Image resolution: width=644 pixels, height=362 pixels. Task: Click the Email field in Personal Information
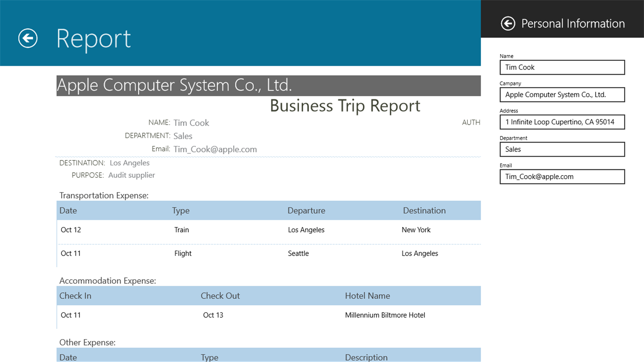(562, 177)
